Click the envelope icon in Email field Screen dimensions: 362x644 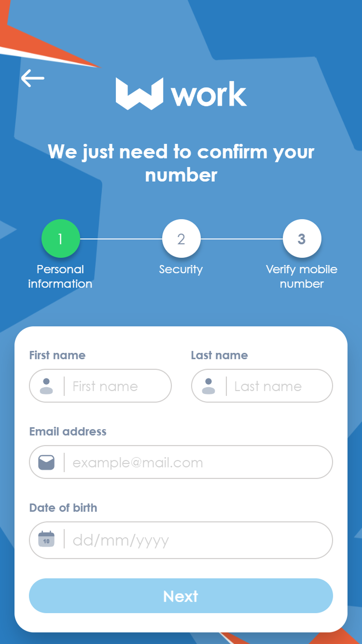[x=46, y=462]
